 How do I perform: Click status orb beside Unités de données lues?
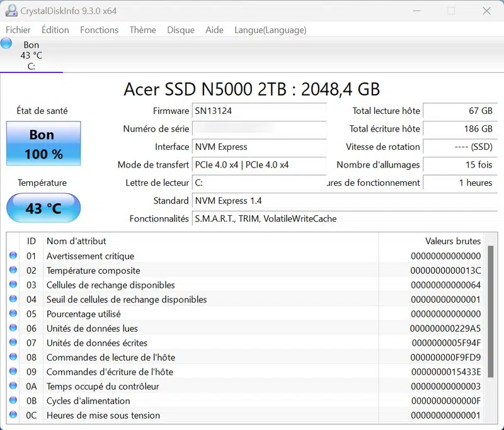click(x=13, y=329)
